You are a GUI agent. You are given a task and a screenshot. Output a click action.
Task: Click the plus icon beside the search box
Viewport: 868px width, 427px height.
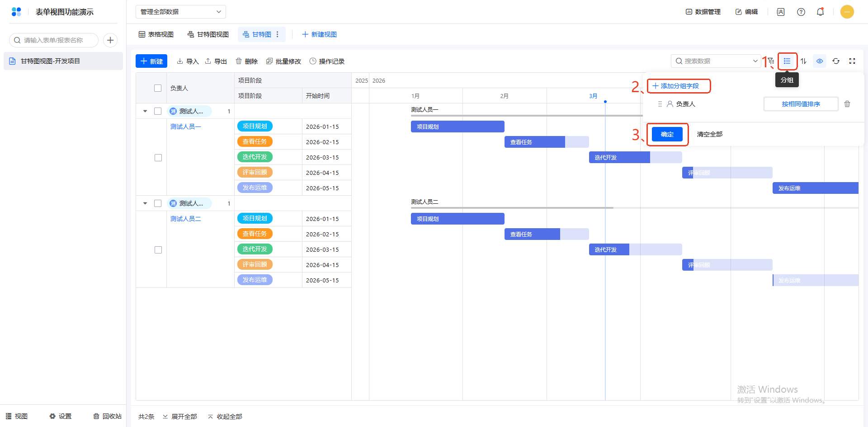tap(110, 40)
